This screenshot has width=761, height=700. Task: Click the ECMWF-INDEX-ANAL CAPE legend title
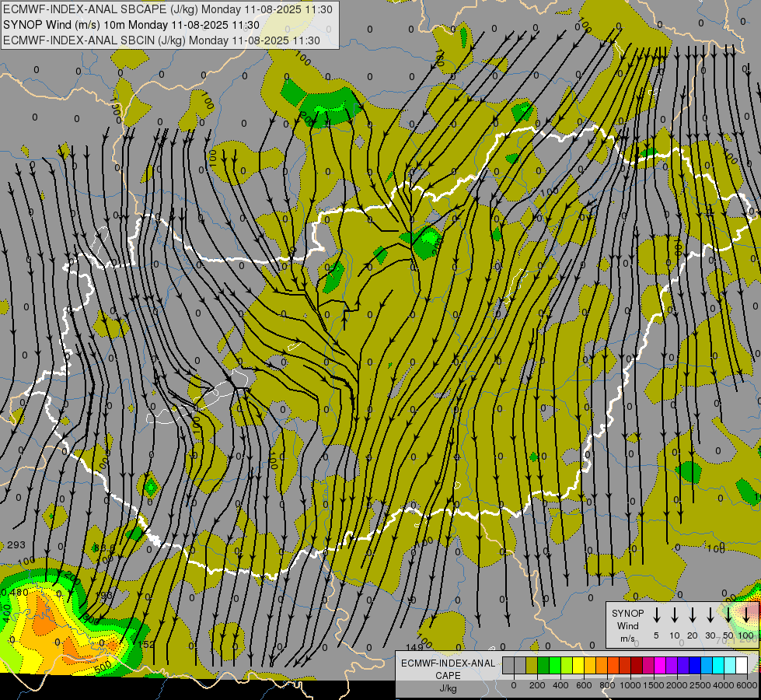448,669
